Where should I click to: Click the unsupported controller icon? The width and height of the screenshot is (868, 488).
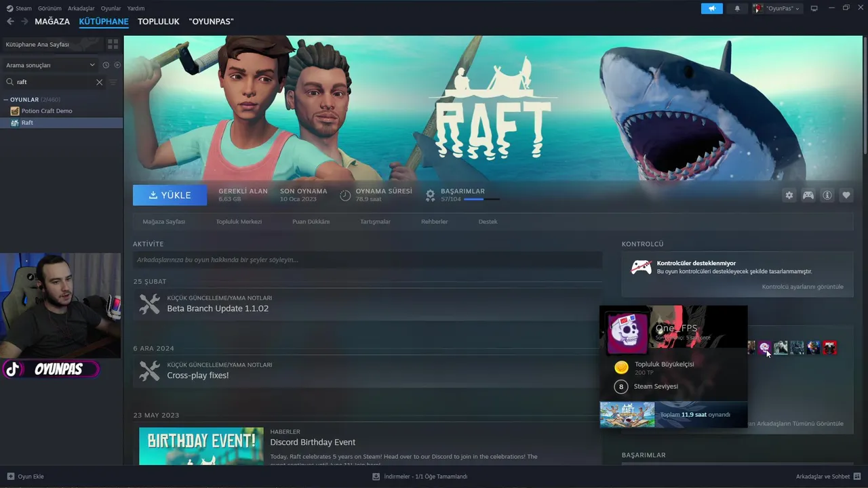[x=641, y=267]
